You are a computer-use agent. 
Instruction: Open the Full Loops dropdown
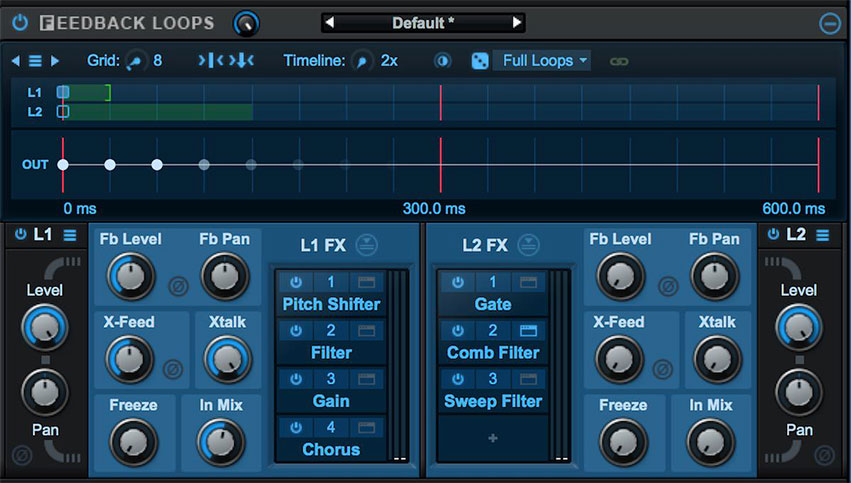tap(545, 61)
